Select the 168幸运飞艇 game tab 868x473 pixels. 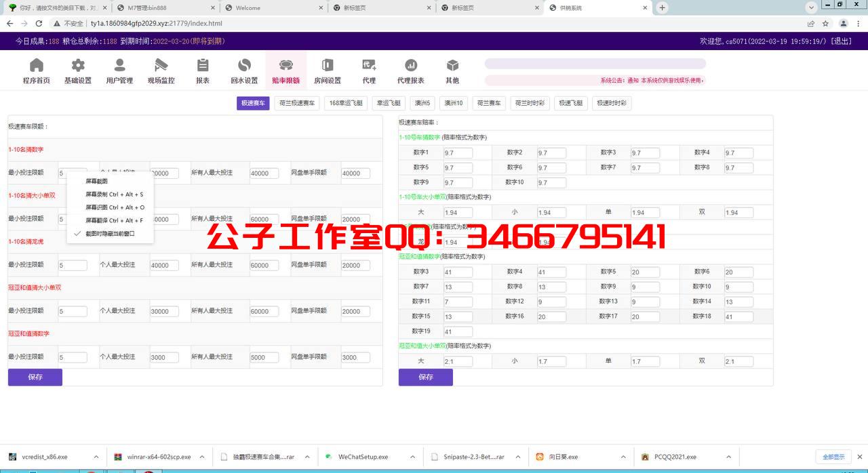346,103
